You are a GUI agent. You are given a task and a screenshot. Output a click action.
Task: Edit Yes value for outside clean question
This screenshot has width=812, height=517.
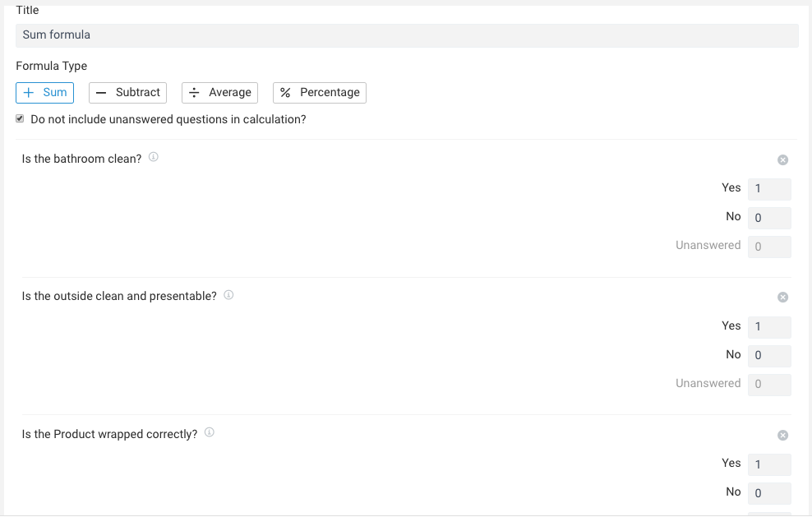pyautogui.click(x=769, y=327)
